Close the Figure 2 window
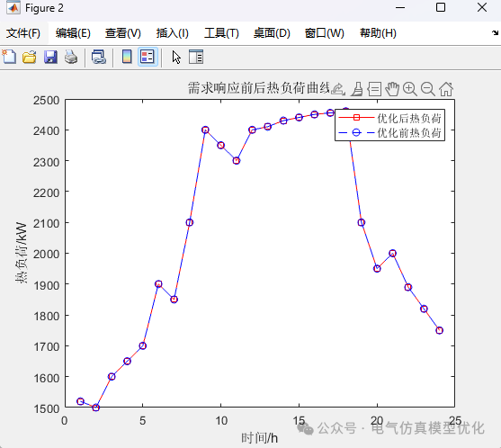The width and height of the screenshot is (501, 448). click(482, 7)
